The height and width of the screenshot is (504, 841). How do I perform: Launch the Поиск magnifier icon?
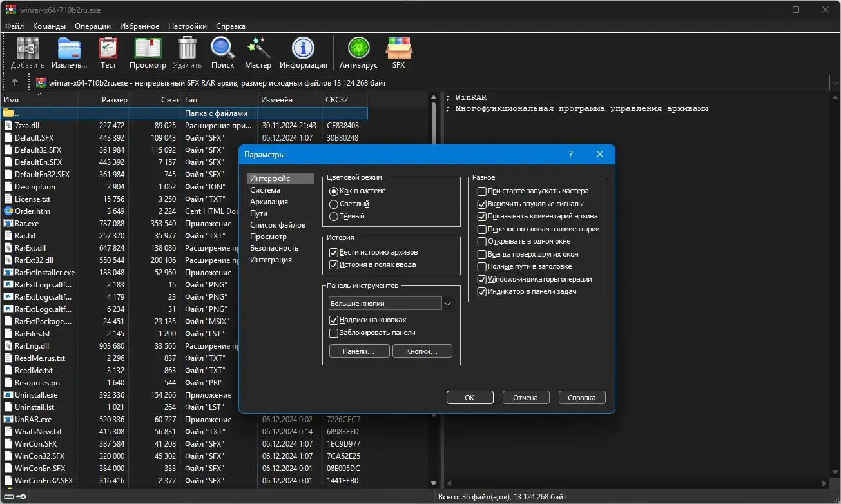tap(222, 50)
